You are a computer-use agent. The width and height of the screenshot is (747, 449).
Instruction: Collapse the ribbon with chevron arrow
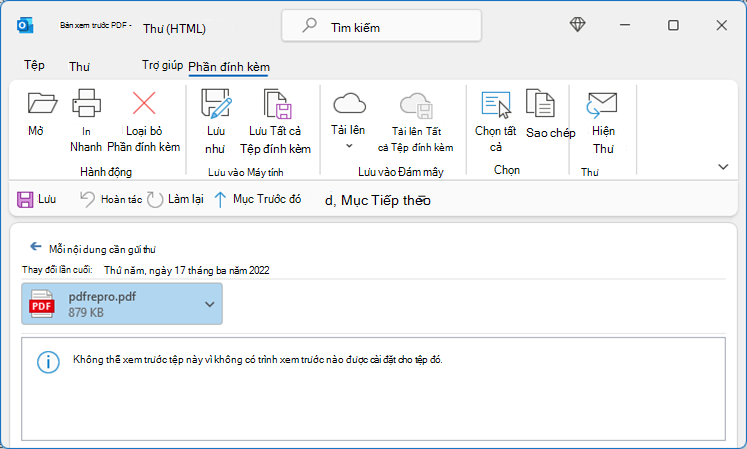pos(723,167)
